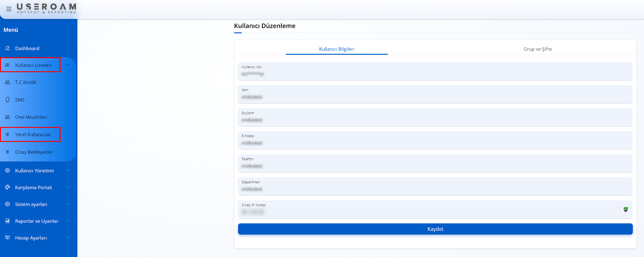
Task: Click the USEROAM logo
Action: (46, 8)
